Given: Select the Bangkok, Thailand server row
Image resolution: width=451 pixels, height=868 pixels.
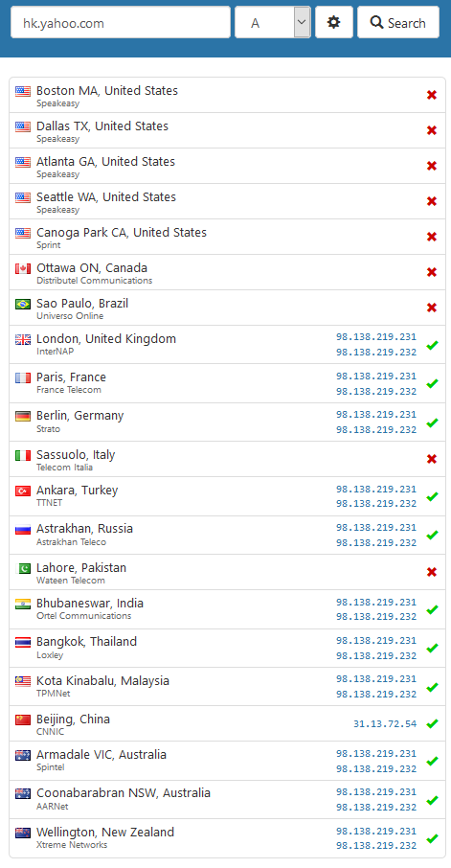Looking at the screenshot, I should point(228,648).
